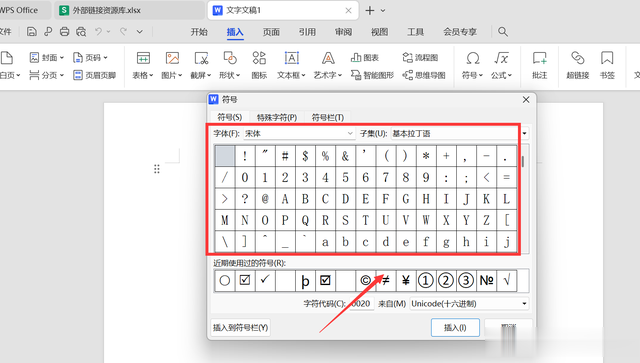Select the @ symbol in the grid
The height and width of the screenshot is (363, 640).
coord(265,199)
